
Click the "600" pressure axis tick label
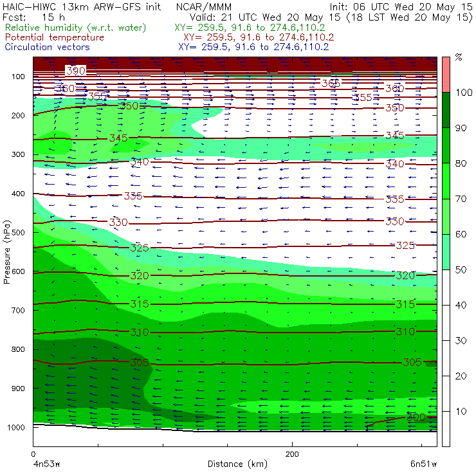(18, 271)
